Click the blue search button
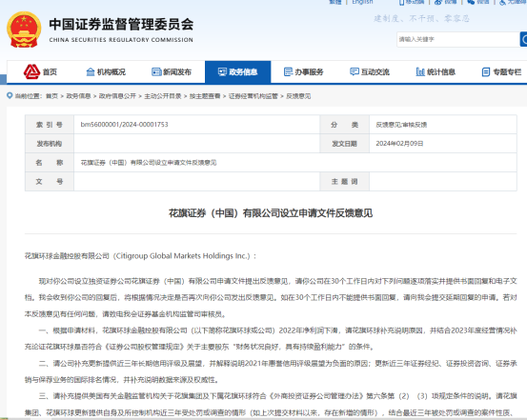 click(523, 39)
